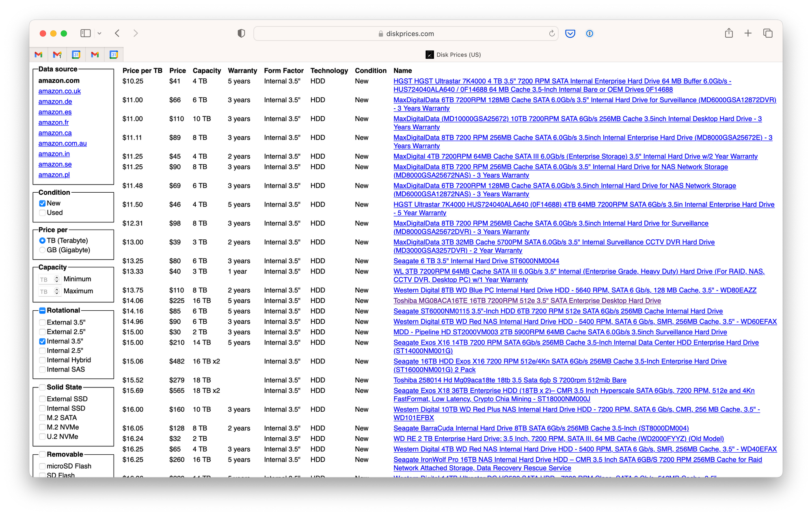This screenshot has height=516, width=812.
Task: Check External 2.5" form factor
Action: pyautogui.click(x=42, y=332)
